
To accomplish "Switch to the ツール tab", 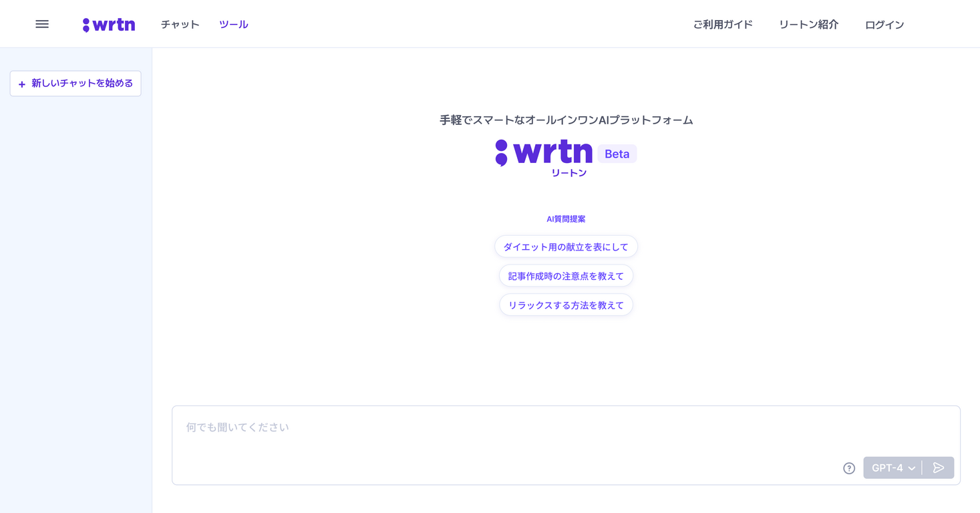I will [x=233, y=24].
